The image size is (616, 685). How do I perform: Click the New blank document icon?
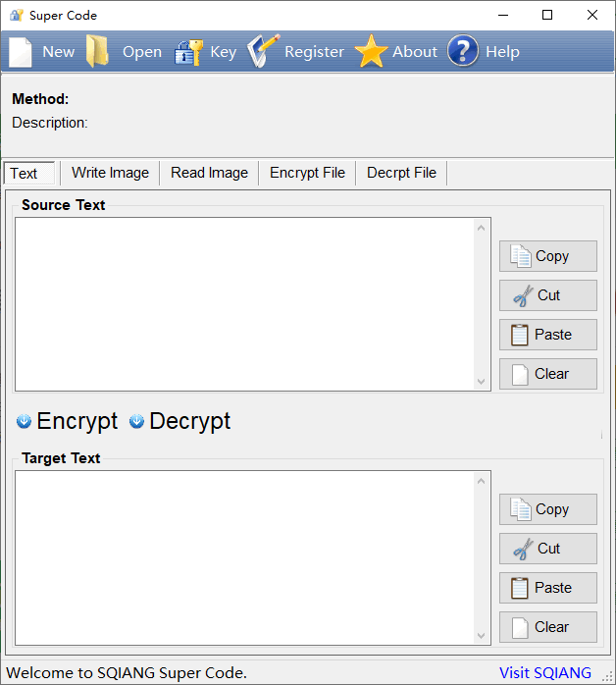21,52
